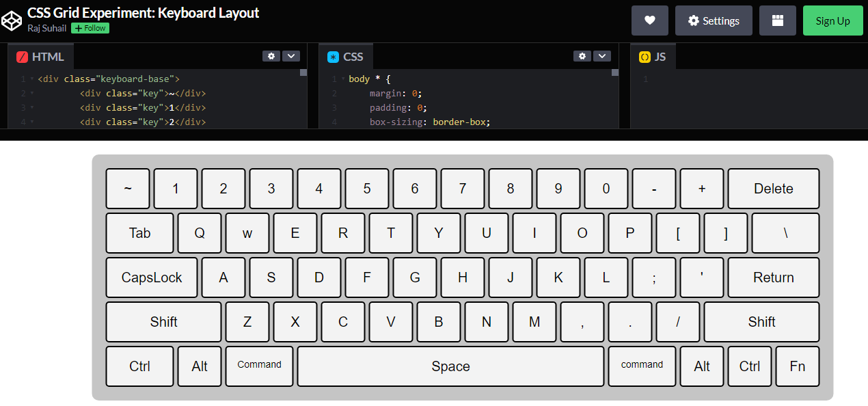868x406 pixels.
Task: Click the yellow JS parentheses icon
Action: [645, 57]
